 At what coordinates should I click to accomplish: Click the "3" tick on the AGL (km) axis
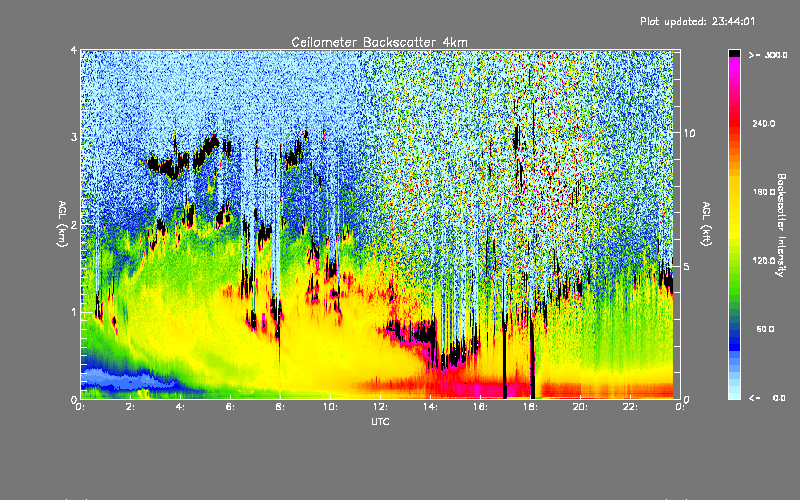coord(74,137)
